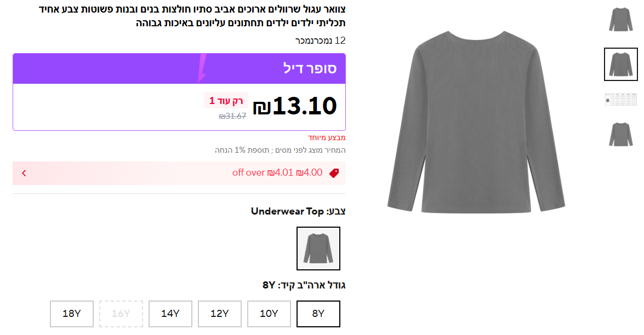Choose the 10Y size option

click(x=269, y=314)
